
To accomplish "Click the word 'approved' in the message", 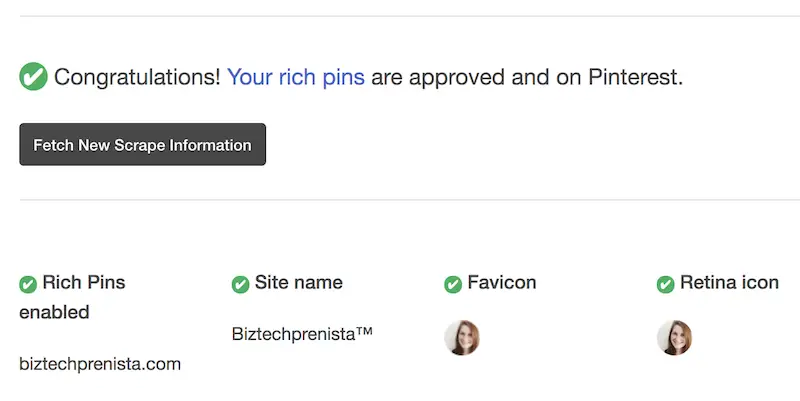I will pos(457,79).
